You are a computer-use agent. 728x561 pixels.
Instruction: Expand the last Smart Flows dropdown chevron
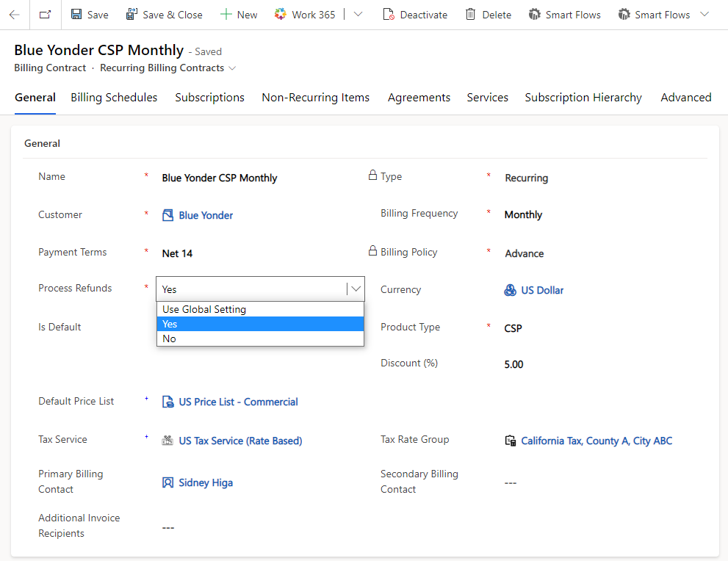point(704,15)
